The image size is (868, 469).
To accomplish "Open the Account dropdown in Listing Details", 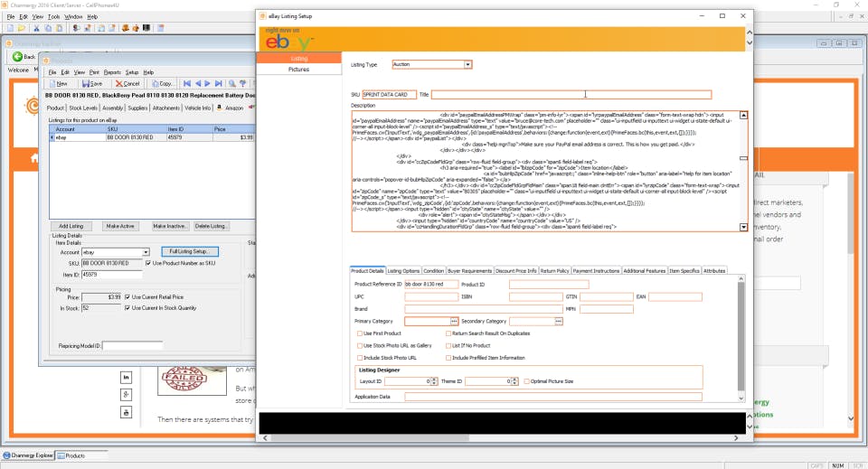I will click(146, 252).
